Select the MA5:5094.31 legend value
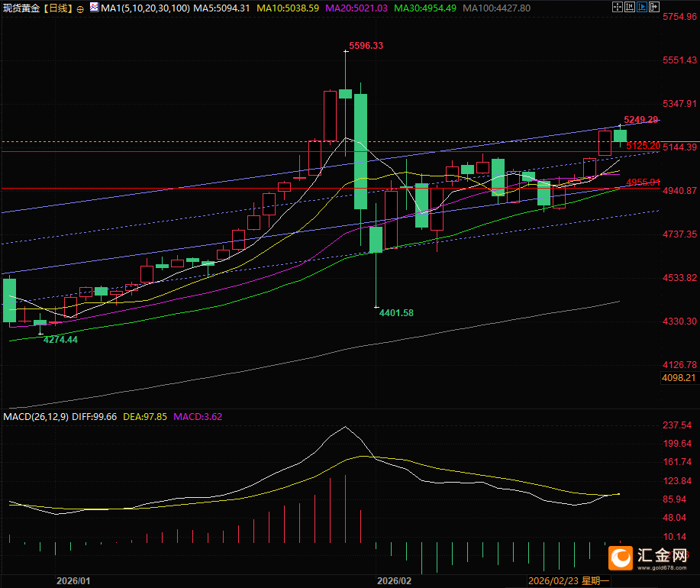700x588 pixels. point(221,8)
